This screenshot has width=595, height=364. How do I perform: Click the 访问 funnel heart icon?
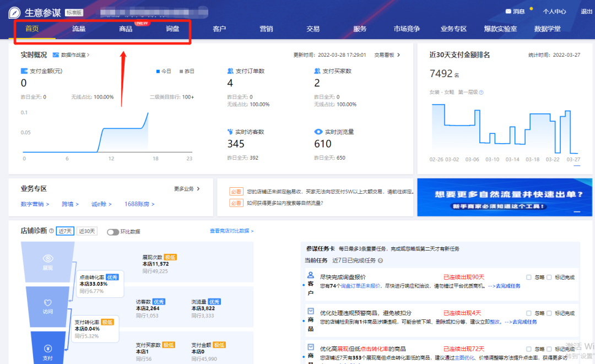(48, 302)
